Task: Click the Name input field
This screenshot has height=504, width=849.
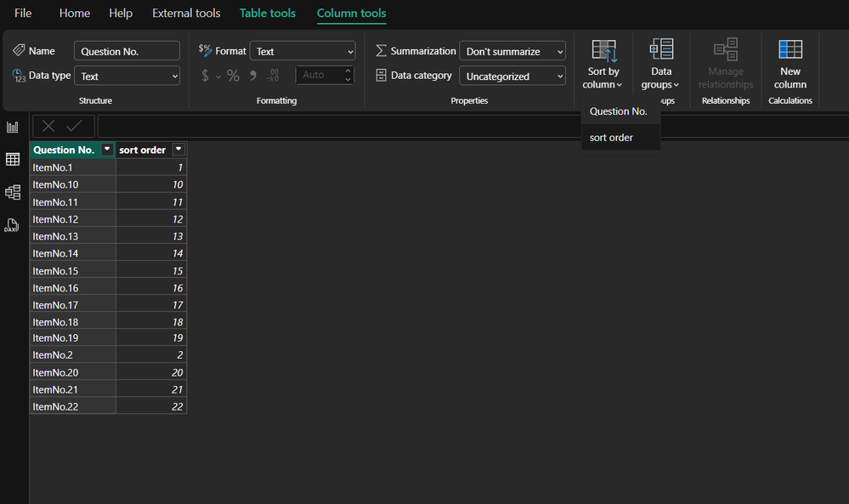Action: 127,52
